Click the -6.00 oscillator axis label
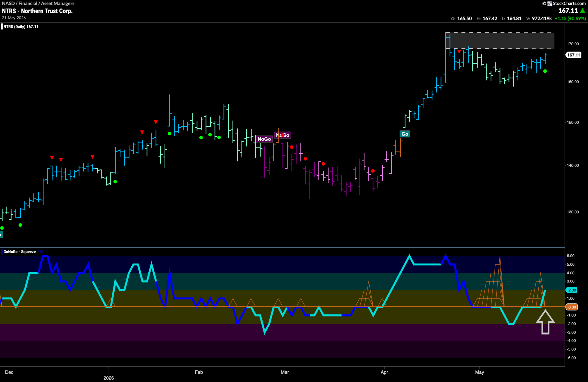588x382 pixels. click(571, 358)
